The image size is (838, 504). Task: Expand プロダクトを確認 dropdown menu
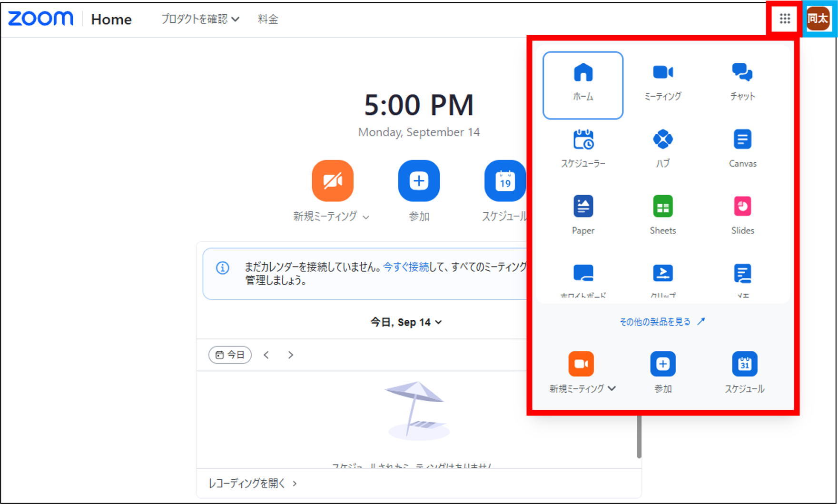[200, 19]
